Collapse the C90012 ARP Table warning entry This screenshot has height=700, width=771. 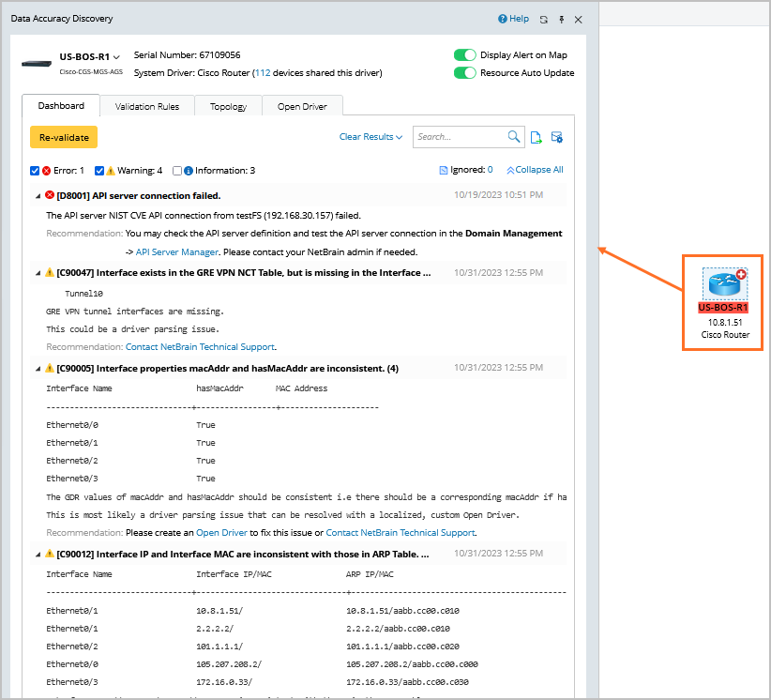tap(38, 555)
